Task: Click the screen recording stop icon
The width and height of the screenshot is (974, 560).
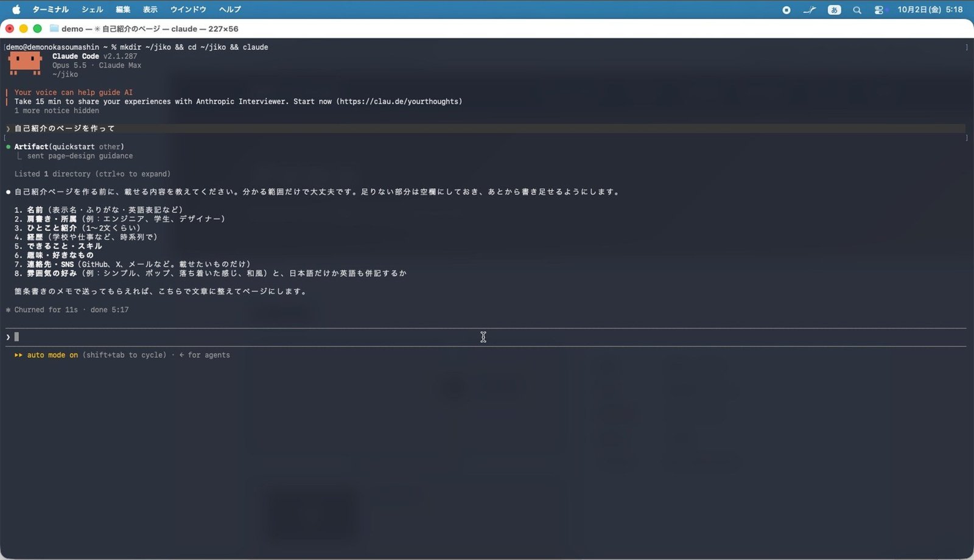Action: pos(787,10)
